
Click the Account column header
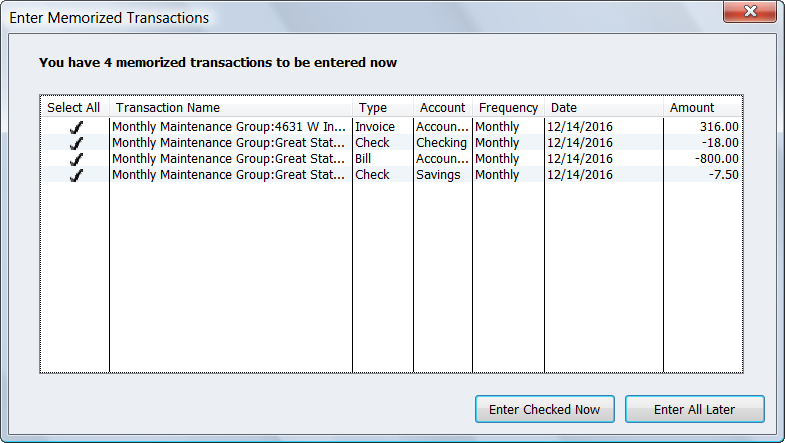[442, 108]
